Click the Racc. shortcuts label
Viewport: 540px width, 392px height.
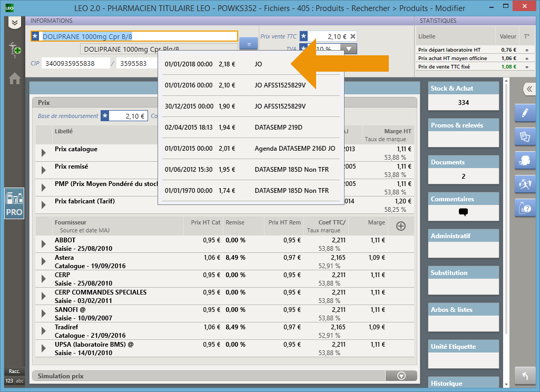[x=14, y=371]
